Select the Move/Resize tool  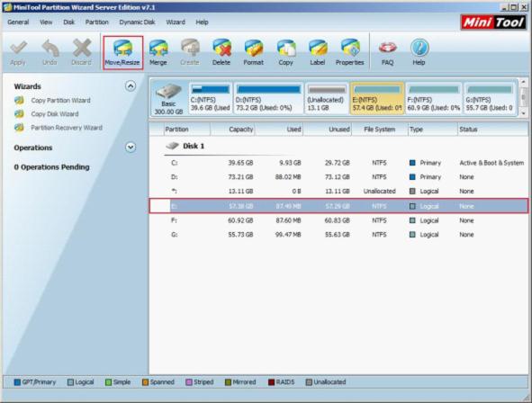pyautogui.click(x=122, y=52)
